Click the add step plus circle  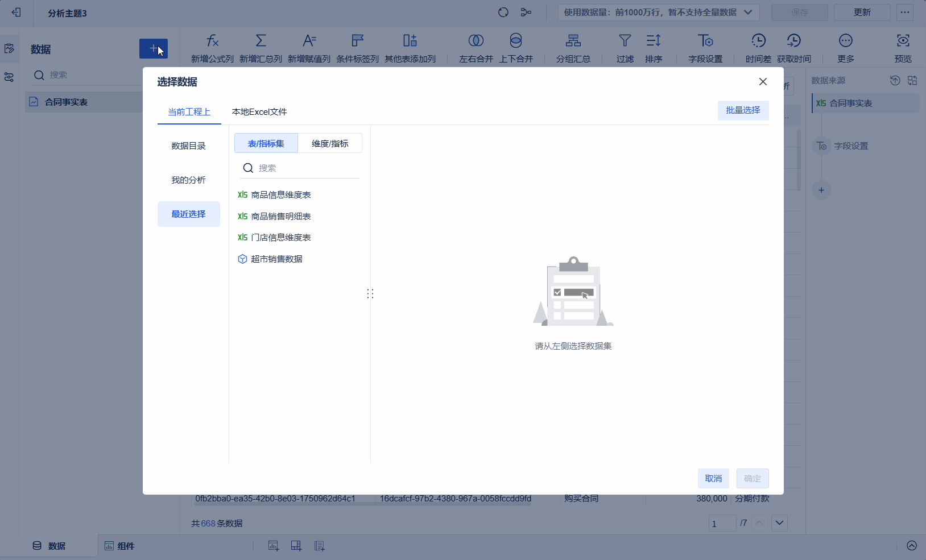(x=821, y=190)
